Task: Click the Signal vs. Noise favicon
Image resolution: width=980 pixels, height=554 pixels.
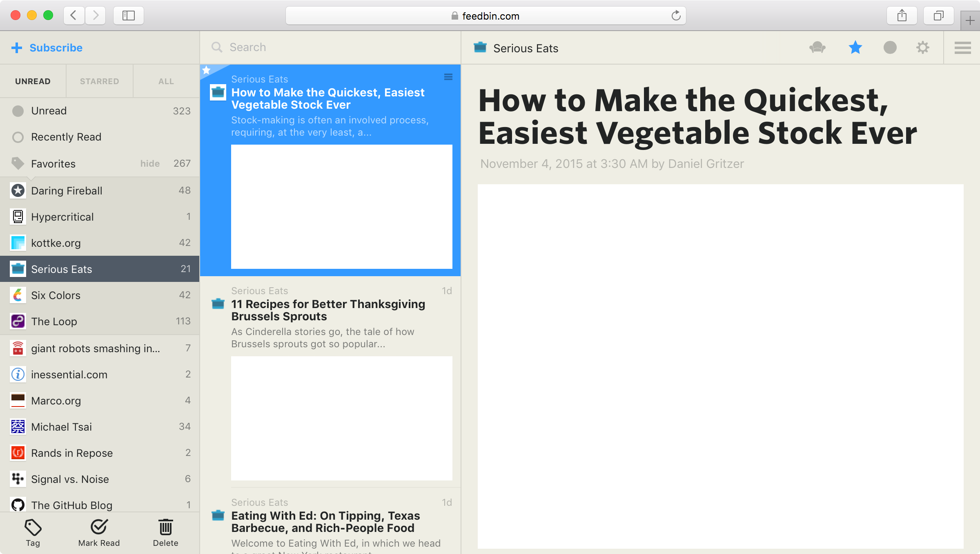Action: tap(18, 479)
